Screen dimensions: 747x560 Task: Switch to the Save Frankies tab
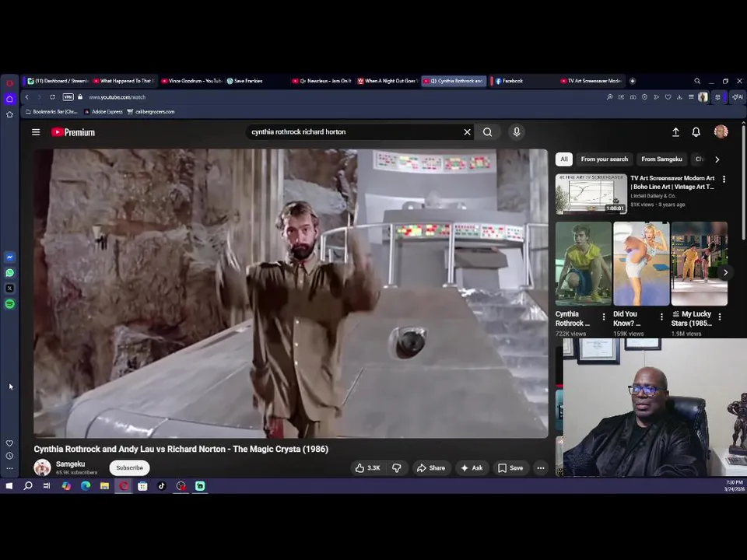click(258, 81)
